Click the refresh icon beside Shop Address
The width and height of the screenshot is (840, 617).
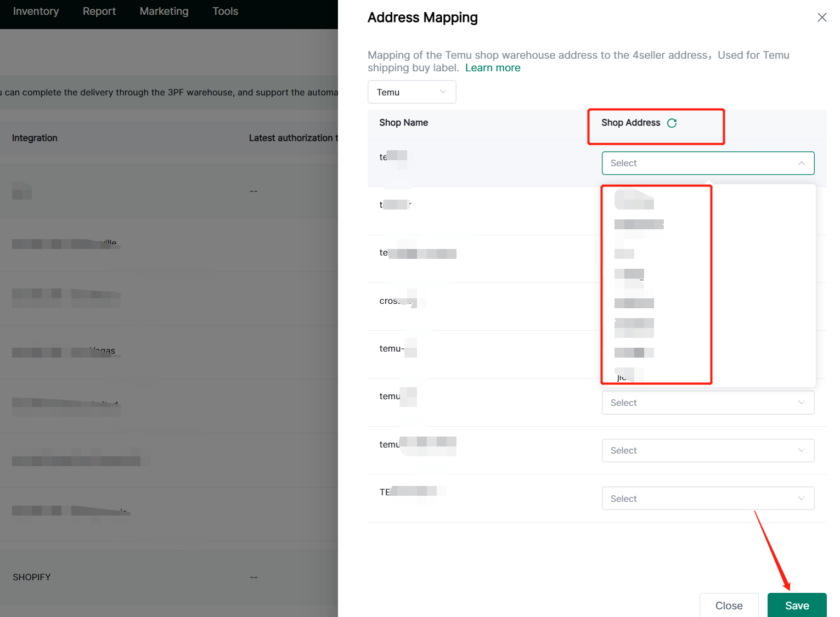[672, 123]
